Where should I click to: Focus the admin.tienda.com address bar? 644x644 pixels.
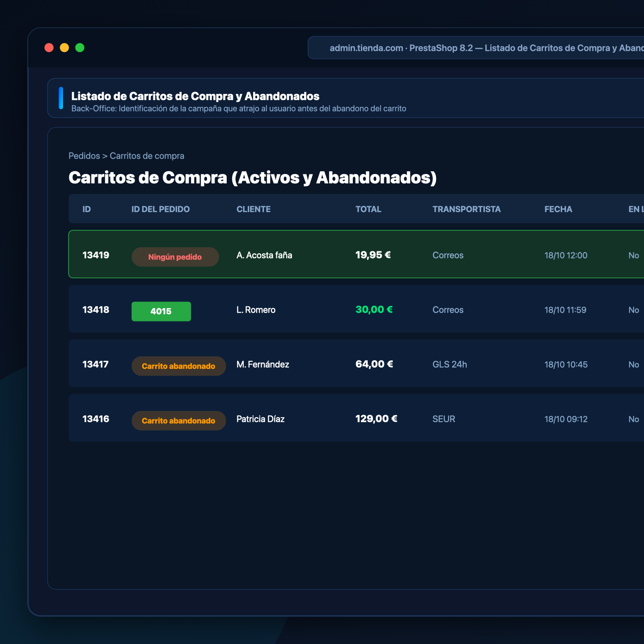pos(476,48)
